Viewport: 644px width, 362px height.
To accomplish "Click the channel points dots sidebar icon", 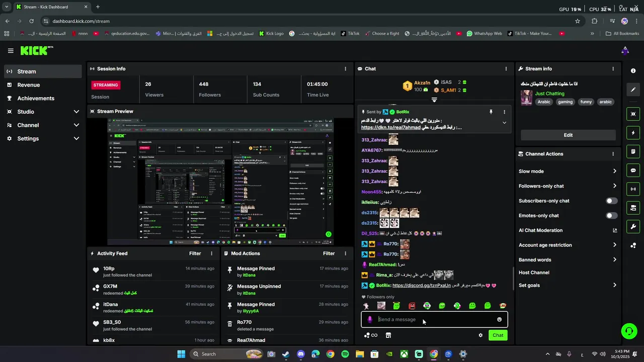I will 633,245.
